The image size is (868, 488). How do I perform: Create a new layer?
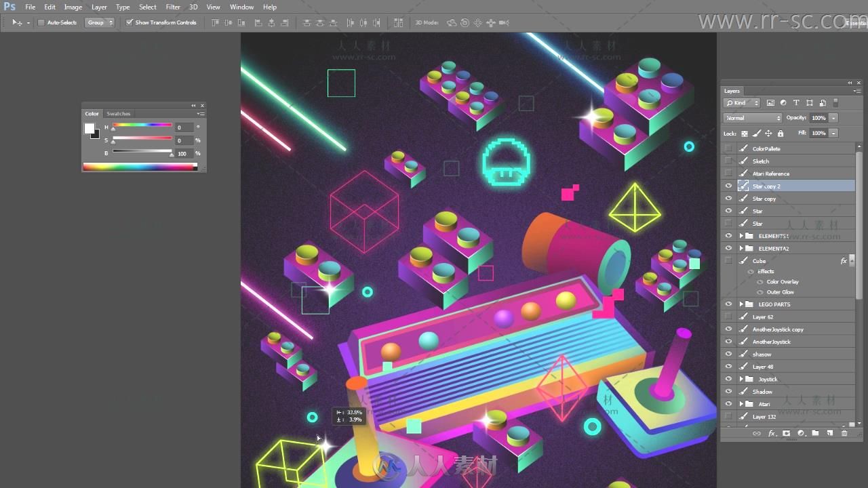pyautogui.click(x=829, y=434)
